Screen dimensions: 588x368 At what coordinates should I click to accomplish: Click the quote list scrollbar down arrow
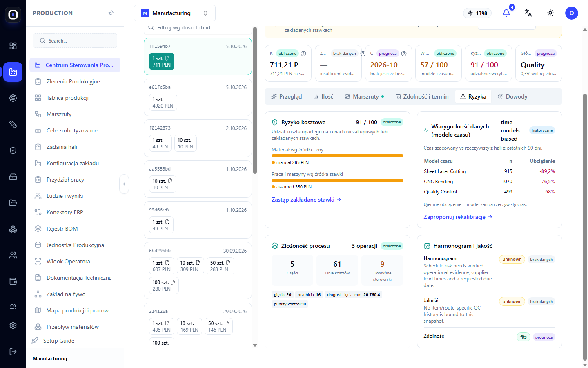[255, 346]
